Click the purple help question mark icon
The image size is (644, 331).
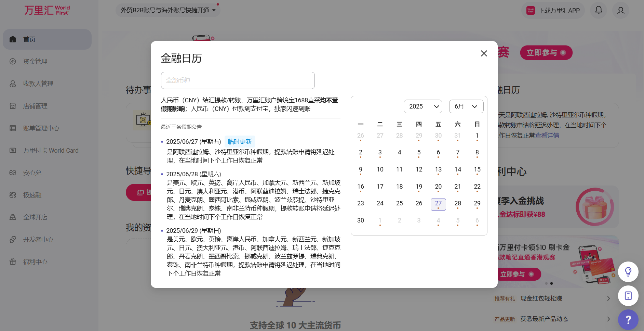628,320
